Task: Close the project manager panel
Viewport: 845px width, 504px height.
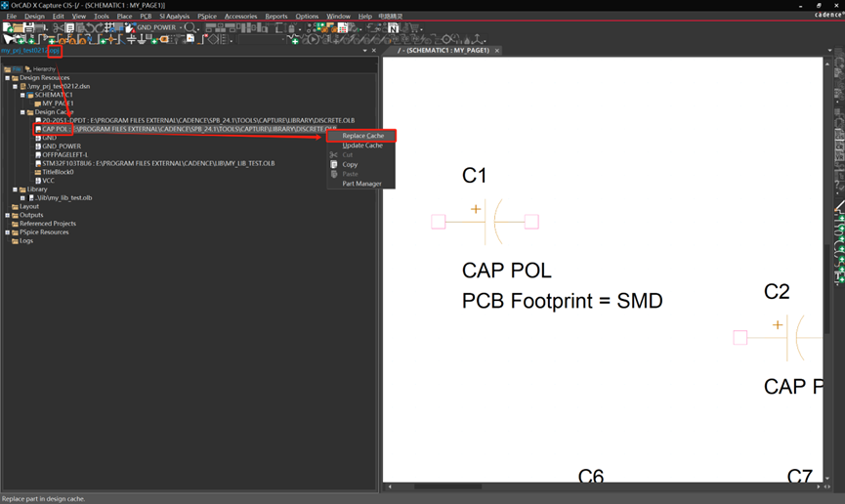Action: (x=374, y=50)
